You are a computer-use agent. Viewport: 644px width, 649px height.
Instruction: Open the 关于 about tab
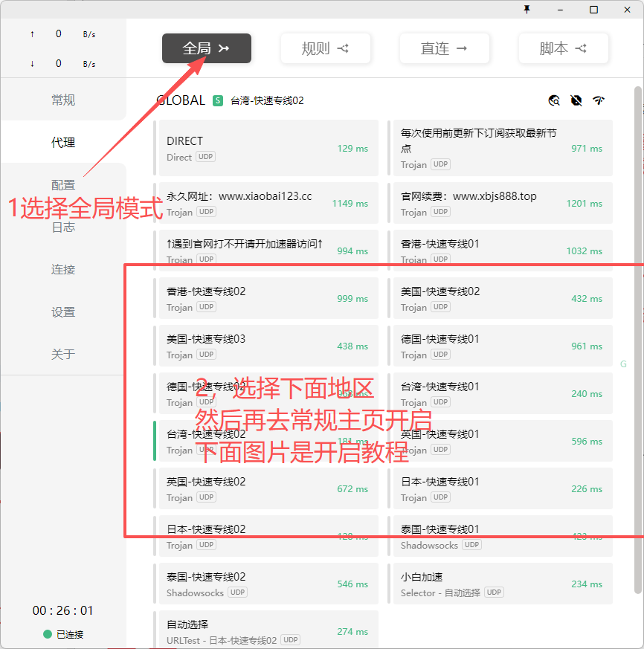[x=63, y=355]
